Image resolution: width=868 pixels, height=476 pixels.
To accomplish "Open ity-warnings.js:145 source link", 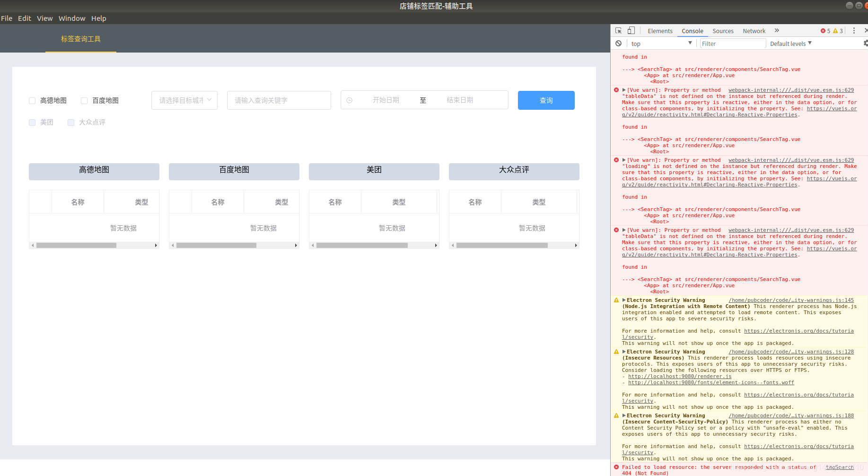I will [791, 300].
